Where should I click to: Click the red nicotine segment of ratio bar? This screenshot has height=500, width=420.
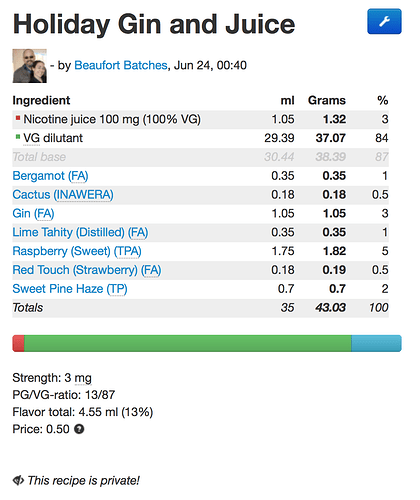(x=18, y=343)
